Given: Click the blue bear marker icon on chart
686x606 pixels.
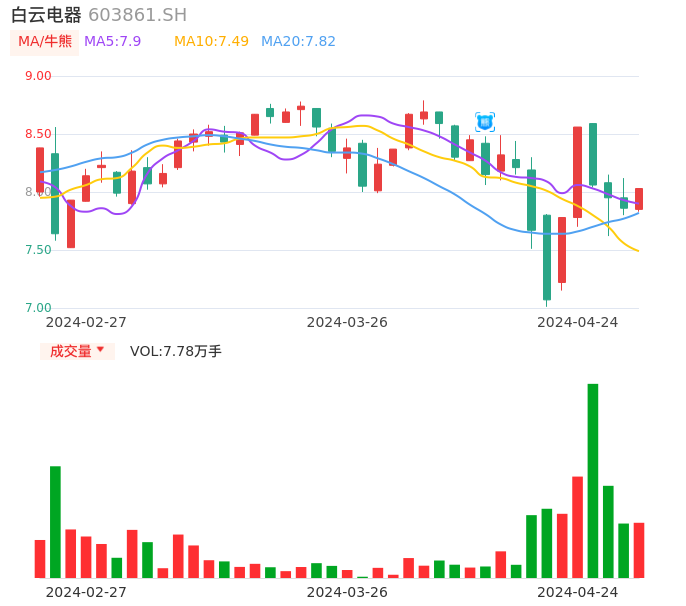Looking at the screenshot, I should pyautogui.click(x=485, y=122).
